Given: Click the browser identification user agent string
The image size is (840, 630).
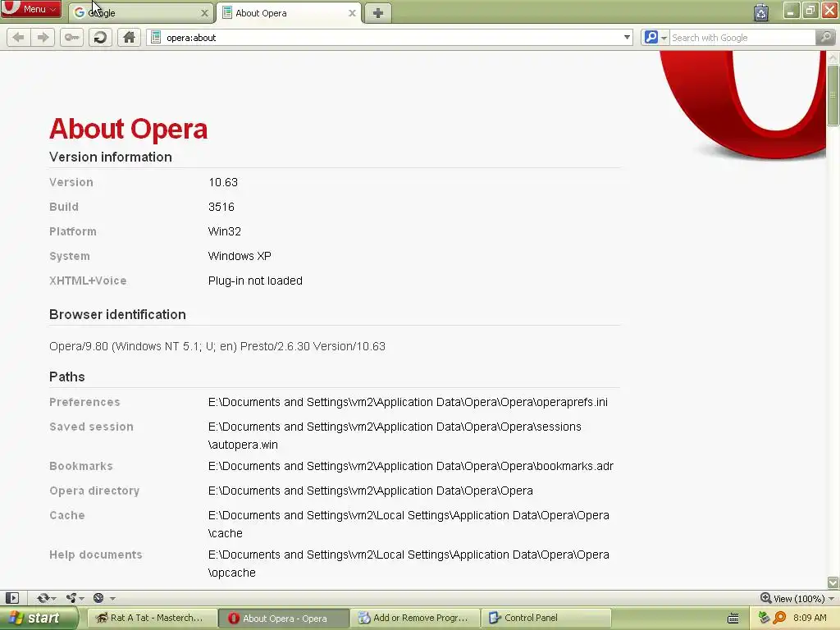Looking at the screenshot, I should [217, 346].
